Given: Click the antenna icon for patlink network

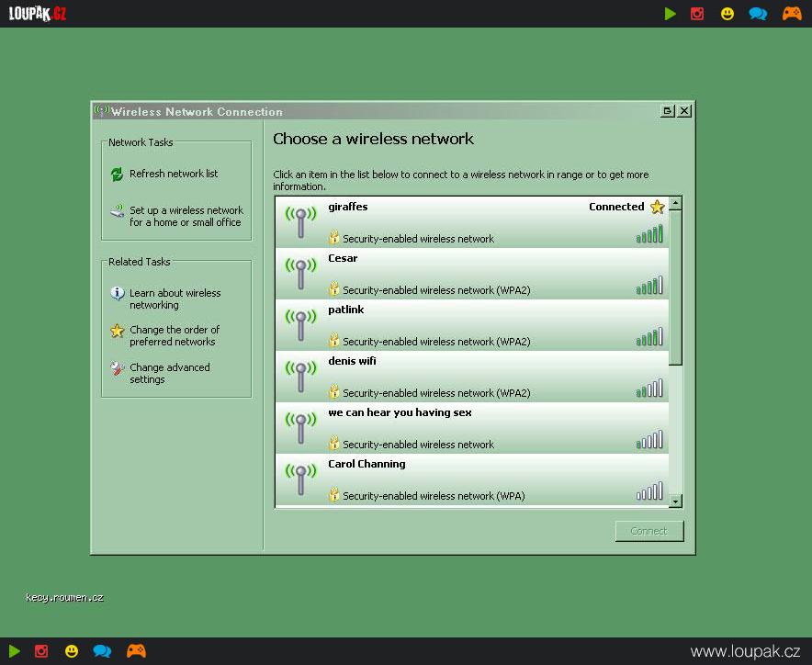Looking at the screenshot, I should click(x=300, y=325).
